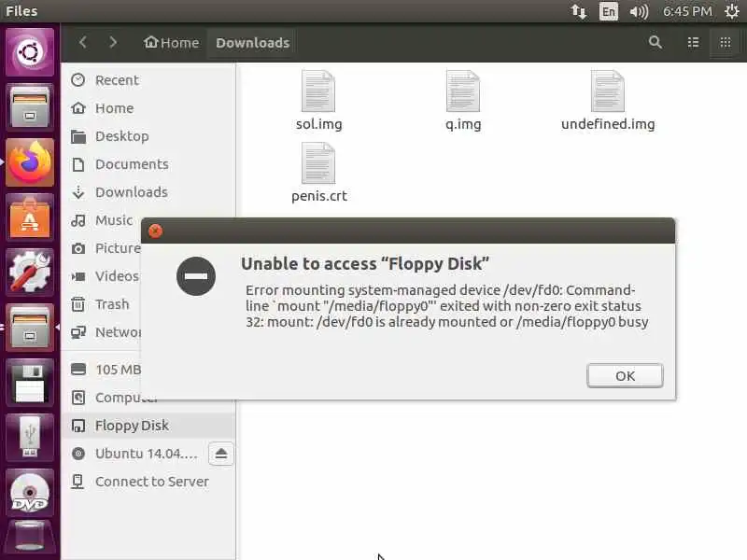The width and height of the screenshot is (747, 560).
Task: Open Recent in the sidebar
Action: pos(117,80)
